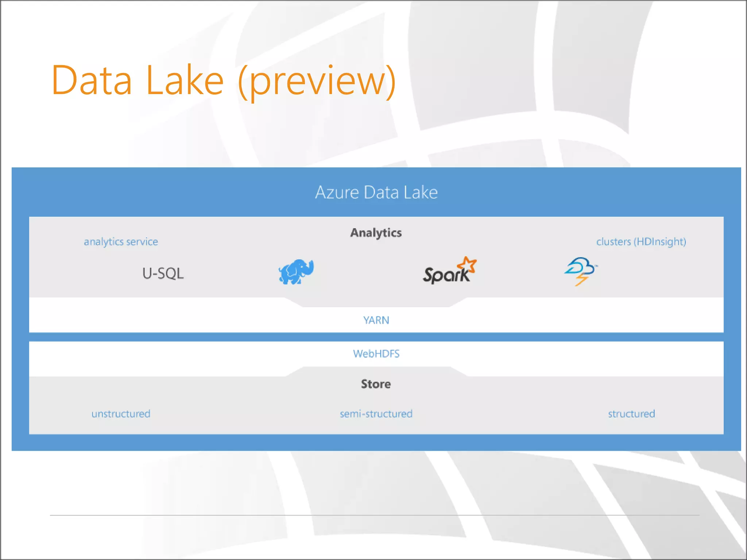This screenshot has width=747, height=560.
Task: Click the 'semi-structured' label
Action: 376,414
